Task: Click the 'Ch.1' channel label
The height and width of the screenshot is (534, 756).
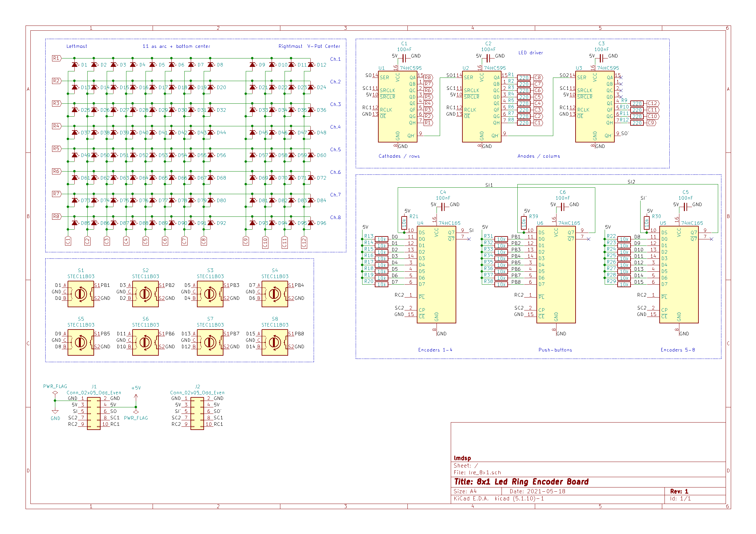Action: (335, 59)
